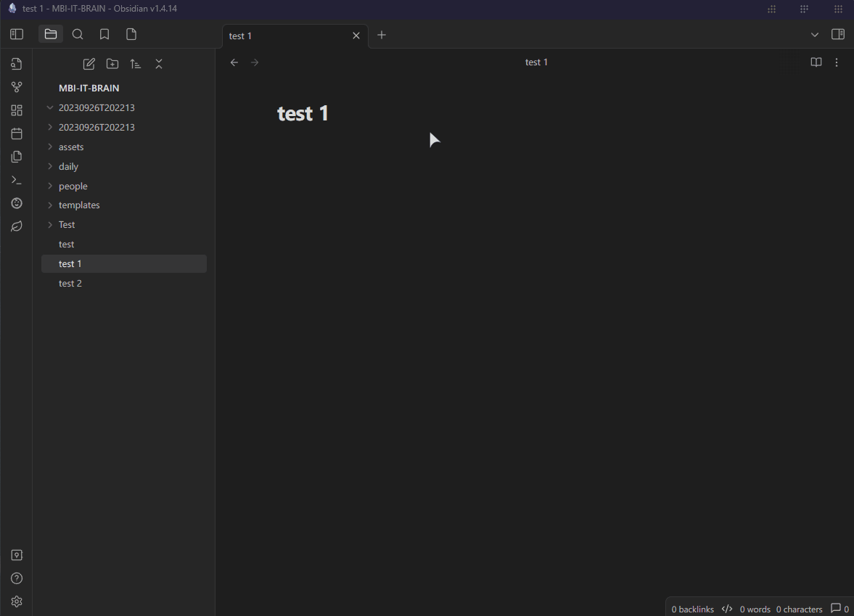
Task: Open a new tab with plus
Action: pos(382,35)
